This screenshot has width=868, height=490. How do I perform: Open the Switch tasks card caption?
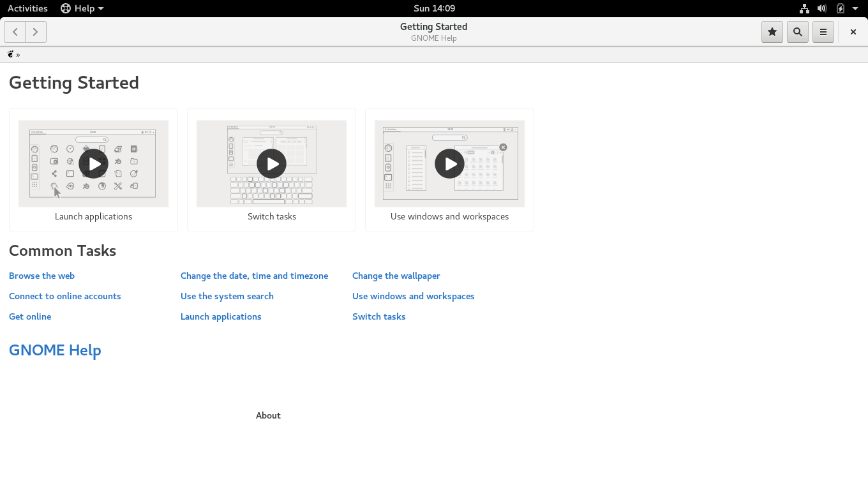(272, 216)
